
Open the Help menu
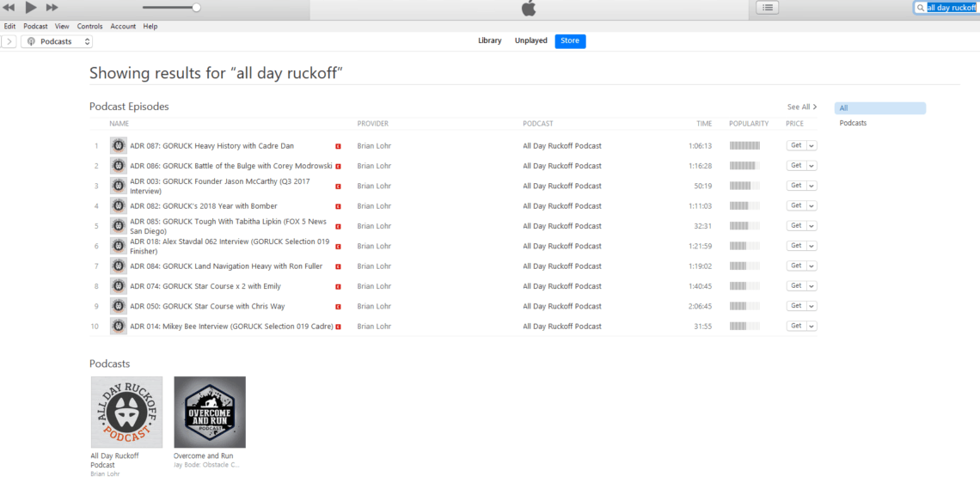coord(150,27)
